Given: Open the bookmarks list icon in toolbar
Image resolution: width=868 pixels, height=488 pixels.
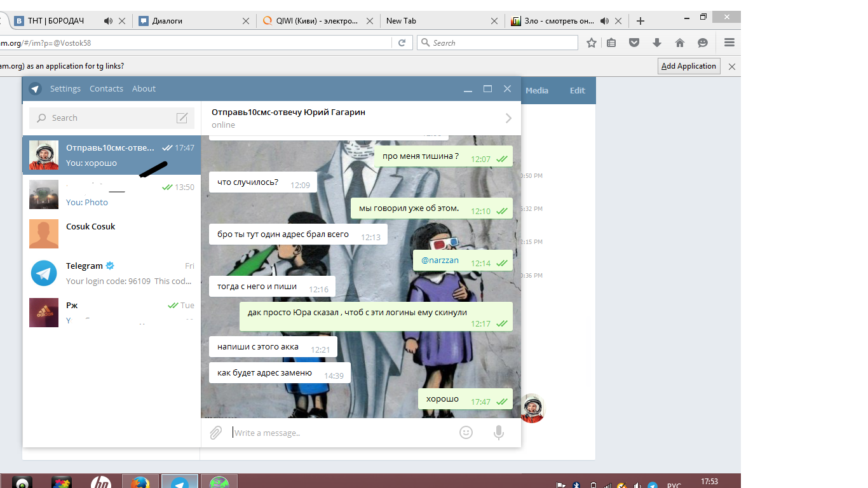Looking at the screenshot, I should tap(611, 43).
